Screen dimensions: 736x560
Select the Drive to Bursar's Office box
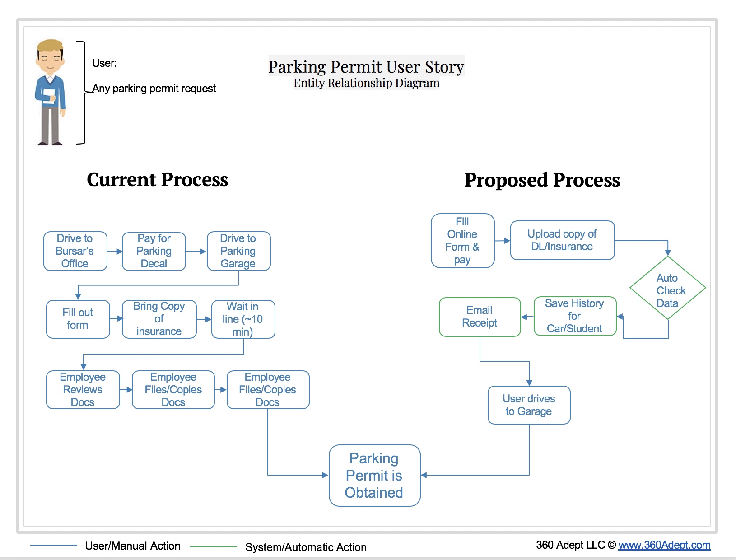75,251
